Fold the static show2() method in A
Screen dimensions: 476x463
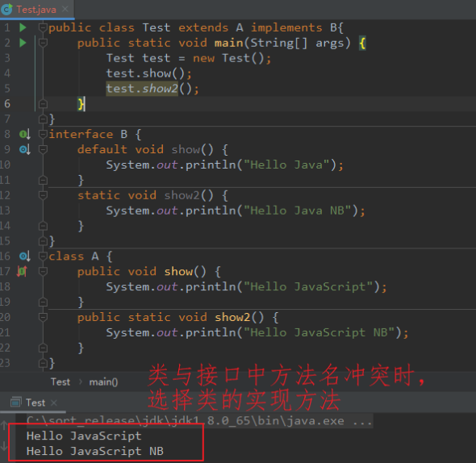43,317
